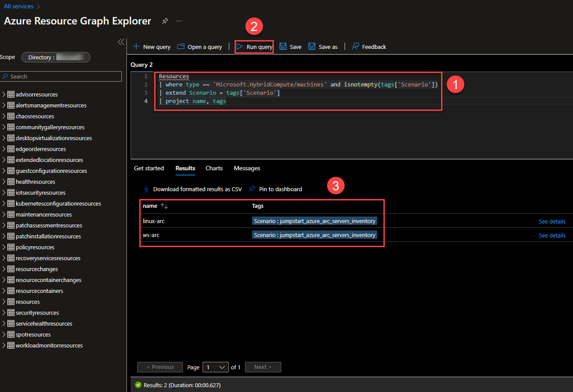Click the Next page button

tap(263, 367)
